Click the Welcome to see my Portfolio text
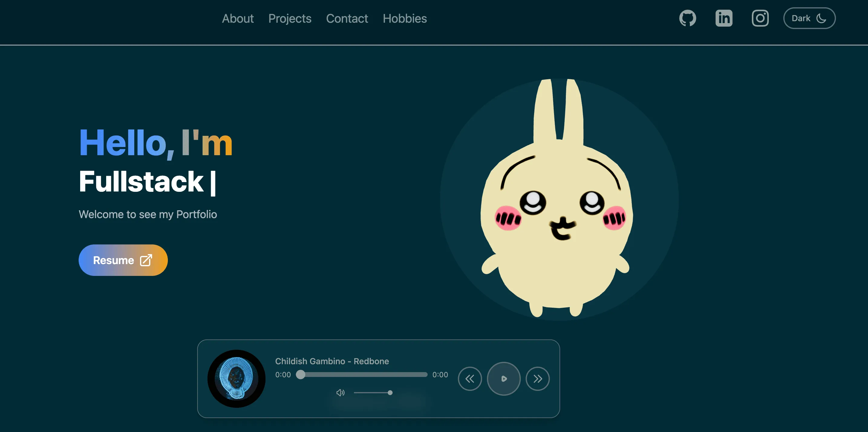868x432 pixels. [148, 214]
